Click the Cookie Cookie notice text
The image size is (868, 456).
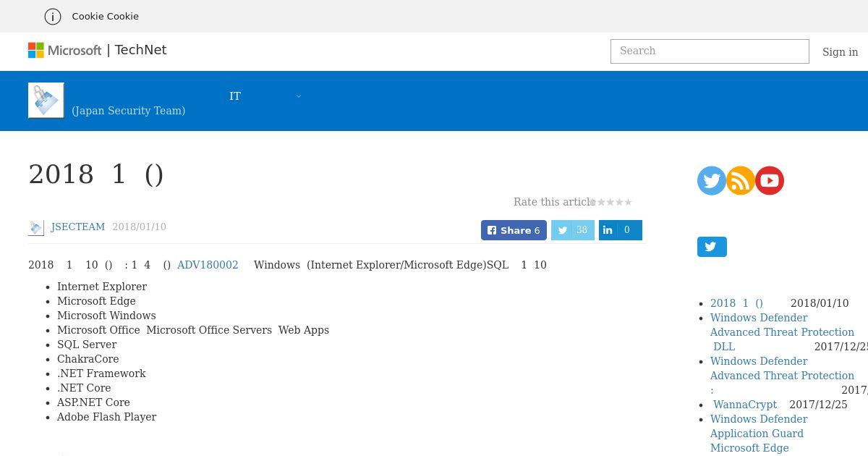pos(106,16)
